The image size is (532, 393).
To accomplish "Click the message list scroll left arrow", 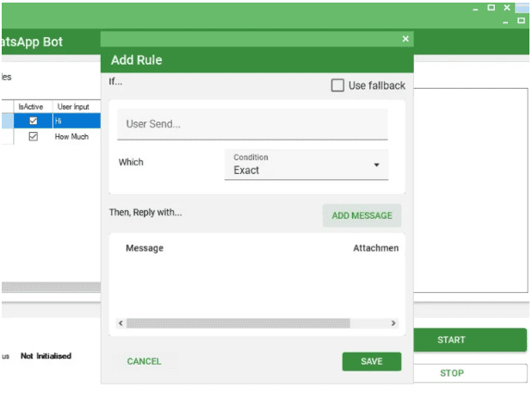I will point(121,323).
